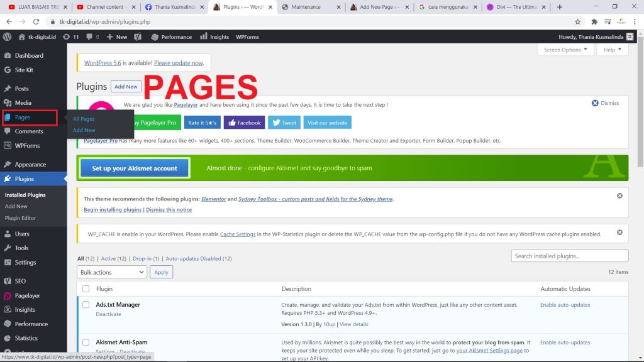Filter plugins by Active (12)
This screenshot has height=362, width=644.
(x=113, y=258)
